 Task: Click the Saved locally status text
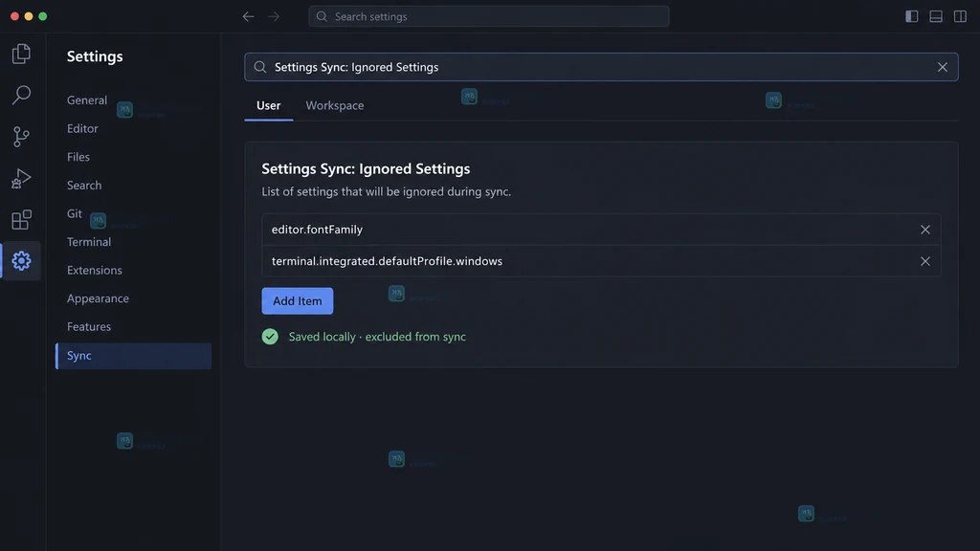377,337
